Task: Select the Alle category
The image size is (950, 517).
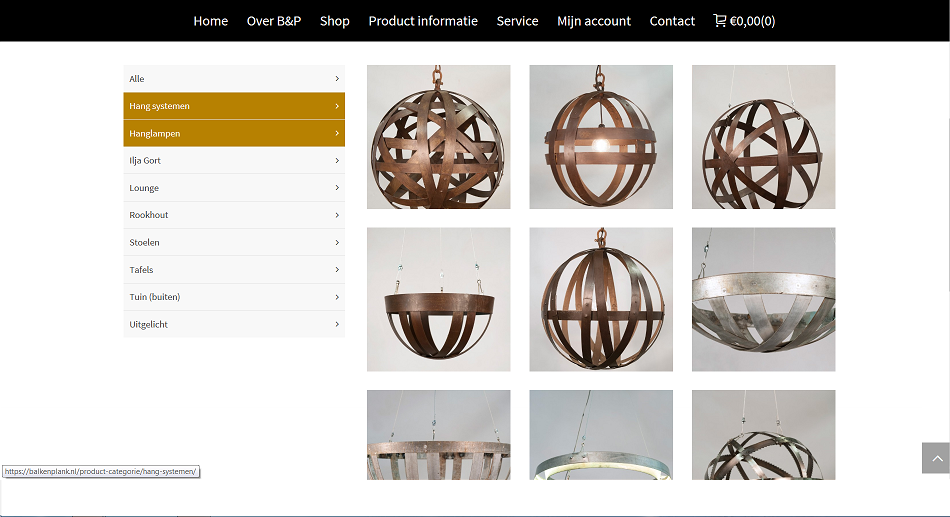Action: (234, 79)
